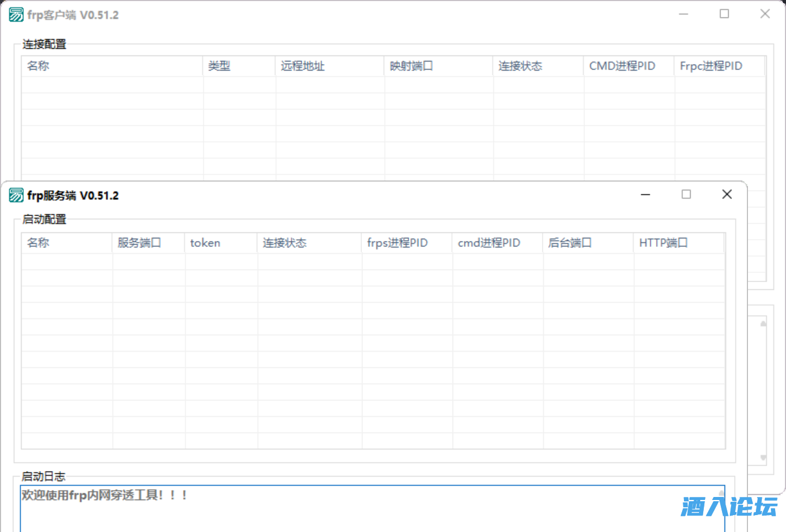Select the frps进程PID column header
Image resolution: width=786 pixels, height=532 pixels.
pos(407,243)
